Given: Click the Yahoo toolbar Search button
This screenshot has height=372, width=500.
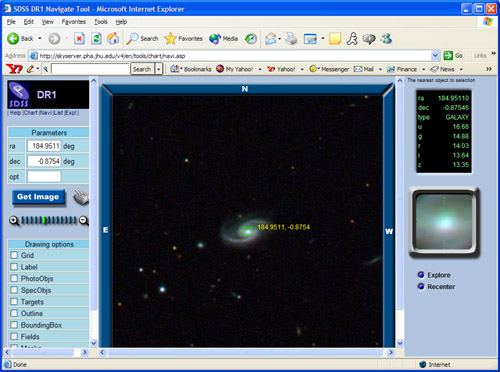Looking at the screenshot, I should click(142, 69).
